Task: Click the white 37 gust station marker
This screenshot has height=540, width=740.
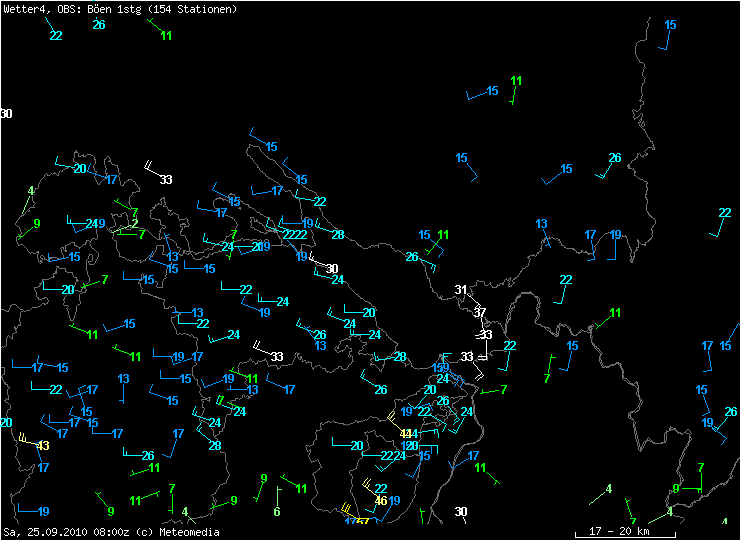Action: [480, 313]
